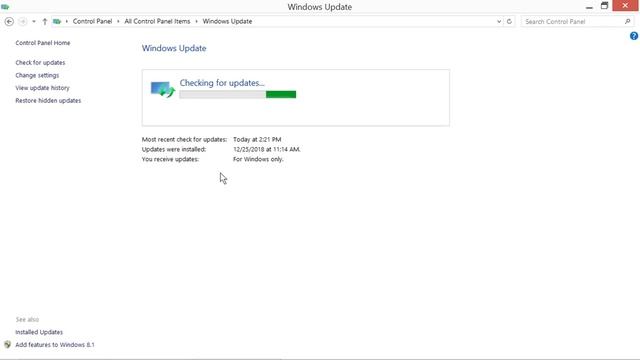Open the recent locations dropdown arrow
The image size is (640, 360).
tap(34, 22)
